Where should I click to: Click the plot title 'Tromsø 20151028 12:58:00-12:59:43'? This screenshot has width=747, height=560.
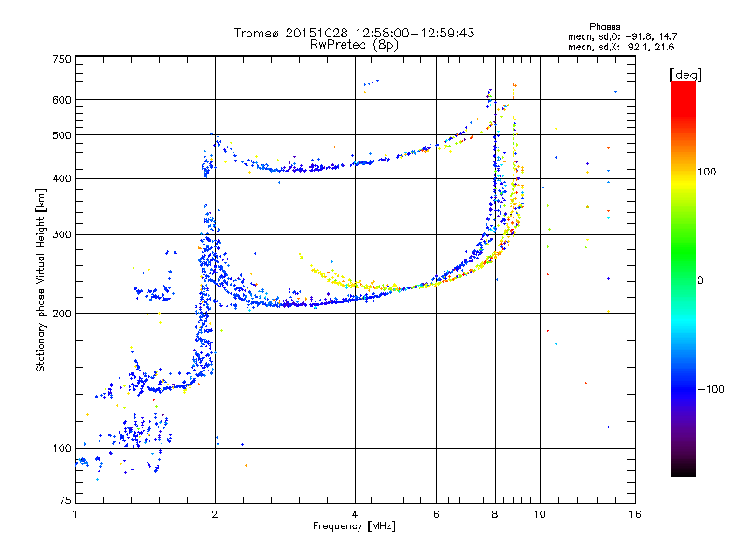click(x=354, y=33)
